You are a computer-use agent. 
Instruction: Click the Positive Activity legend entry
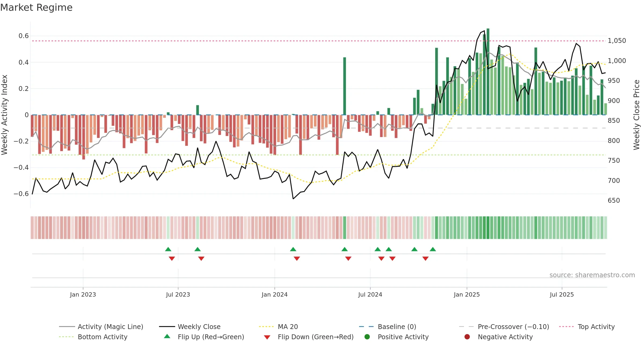pos(397,337)
